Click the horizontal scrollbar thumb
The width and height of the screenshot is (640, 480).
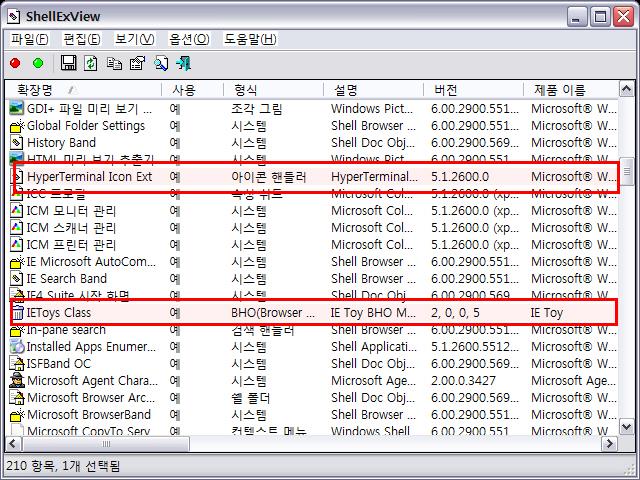(106, 443)
